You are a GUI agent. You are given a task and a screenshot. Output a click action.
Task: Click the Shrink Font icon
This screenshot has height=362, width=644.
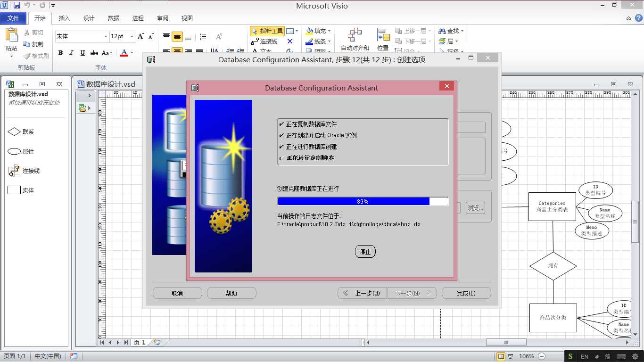click(151, 36)
